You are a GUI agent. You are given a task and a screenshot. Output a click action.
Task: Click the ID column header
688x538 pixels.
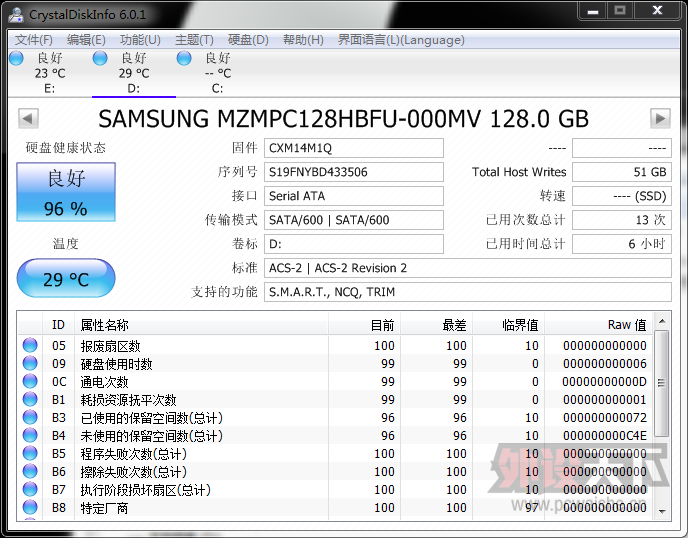[58, 325]
